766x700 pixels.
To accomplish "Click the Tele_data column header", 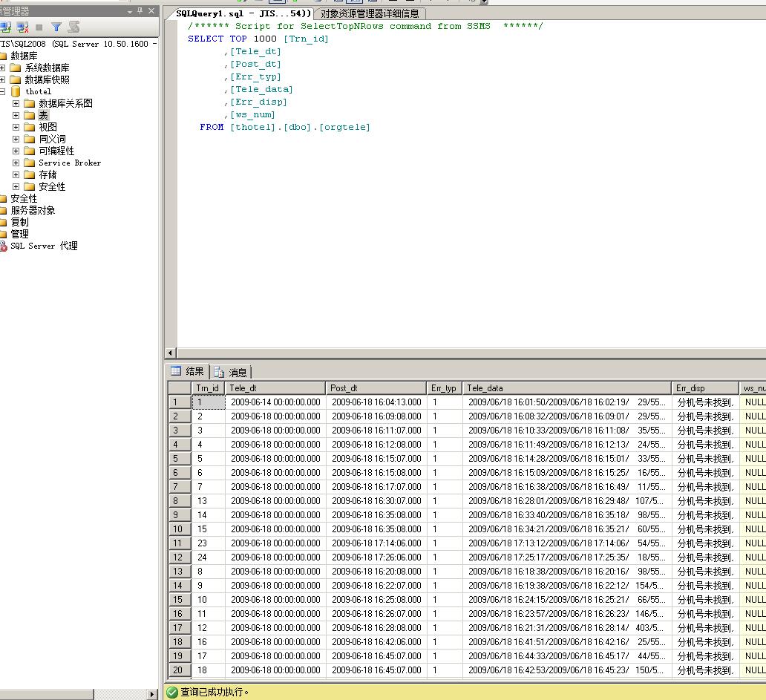I will (566, 387).
